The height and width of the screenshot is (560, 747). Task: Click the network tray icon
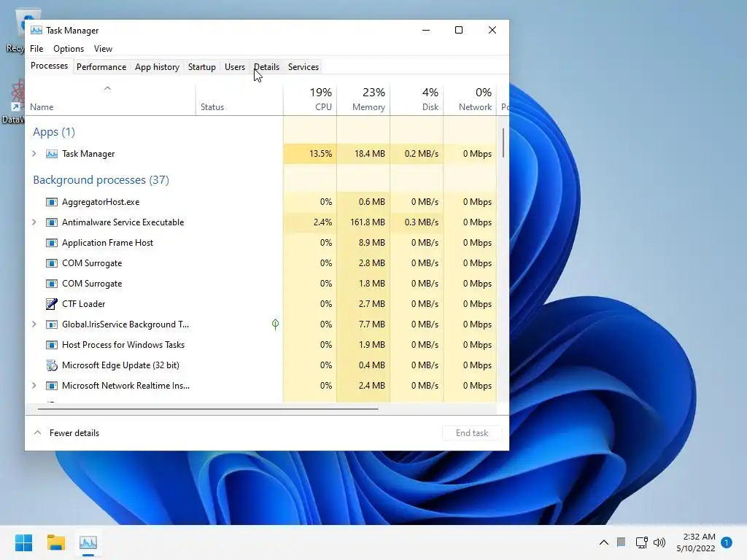[641, 542]
